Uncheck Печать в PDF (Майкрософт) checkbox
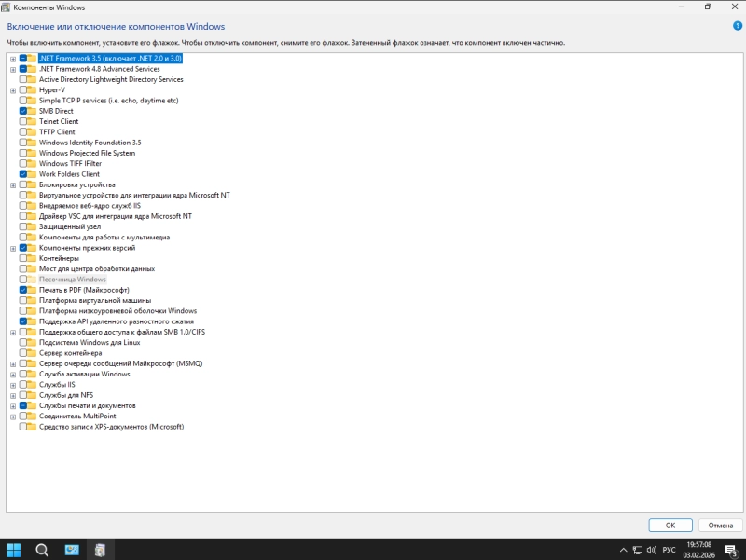 pos(22,290)
